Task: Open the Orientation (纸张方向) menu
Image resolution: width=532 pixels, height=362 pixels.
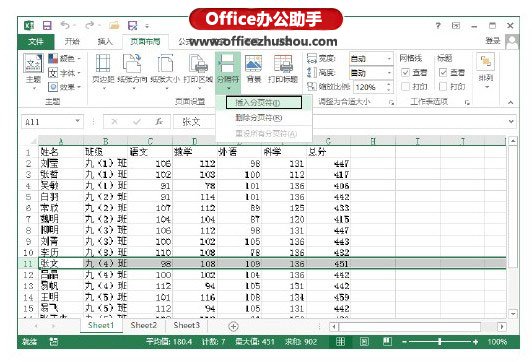Action: 132,72
